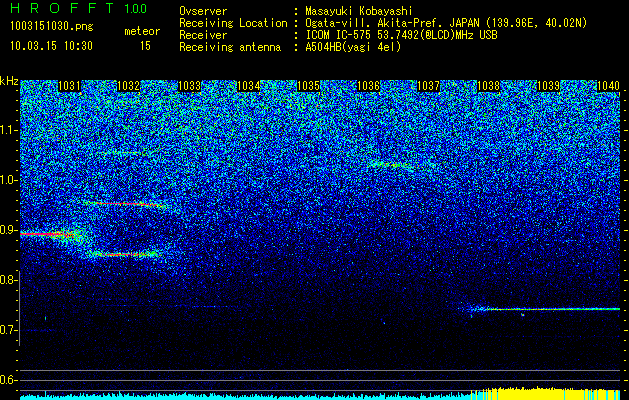Viewport: 629px width, 400px height.
Task: Click the 1038 time marker
Action: (489, 86)
